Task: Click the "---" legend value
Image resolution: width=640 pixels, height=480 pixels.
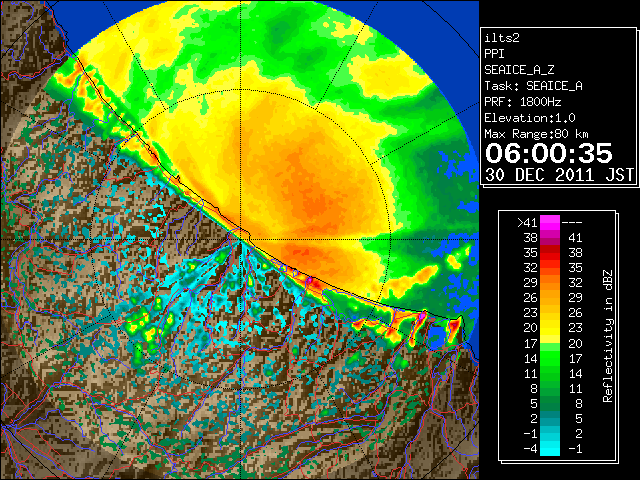Action: click(572, 223)
